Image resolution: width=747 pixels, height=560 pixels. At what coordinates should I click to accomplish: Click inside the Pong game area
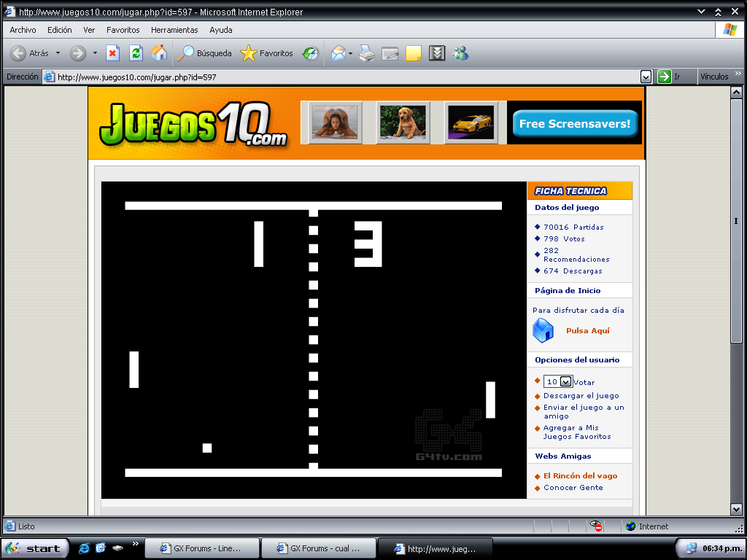click(314, 340)
